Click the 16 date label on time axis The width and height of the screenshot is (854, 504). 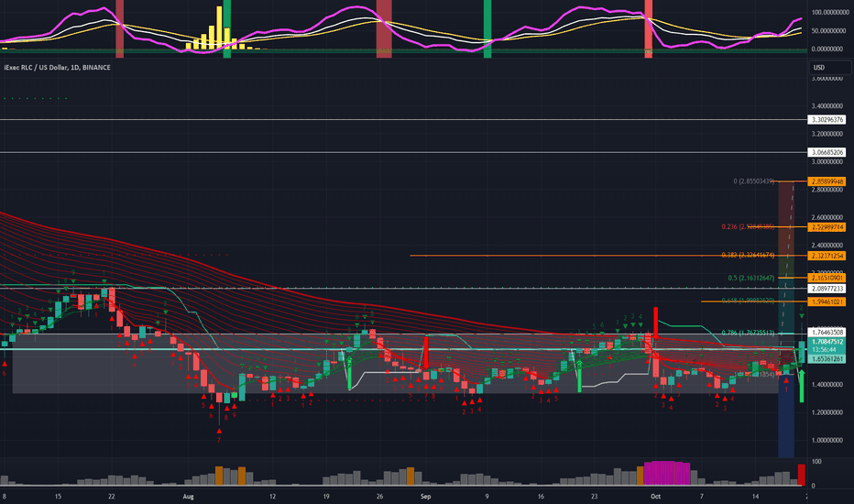click(541, 497)
